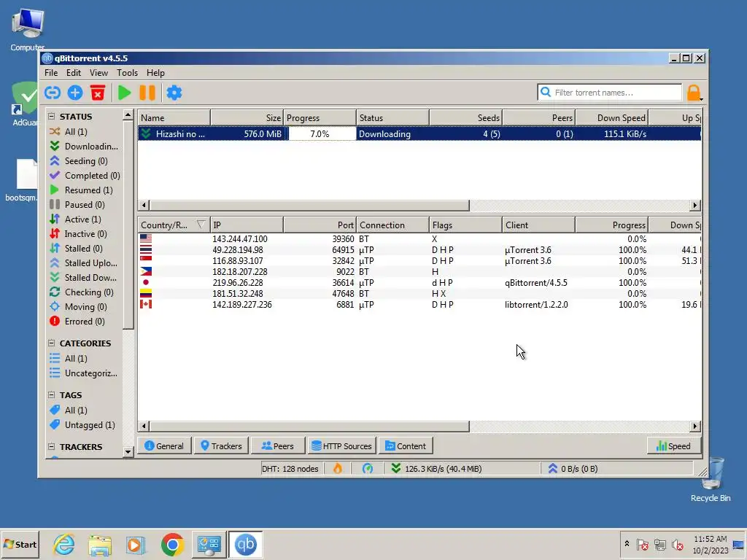The height and width of the screenshot is (560, 747).
Task: Open the Windows Start menu
Action: tap(20, 544)
